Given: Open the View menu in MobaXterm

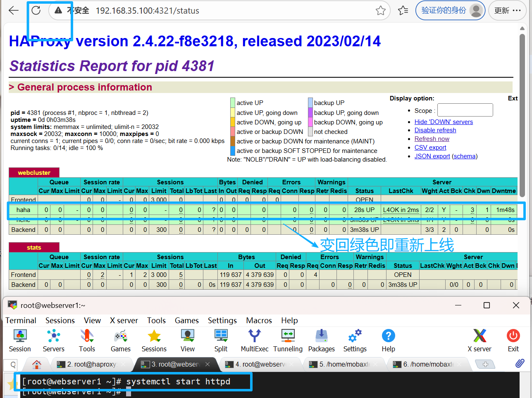Looking at the screenshot, I should 92,320.
